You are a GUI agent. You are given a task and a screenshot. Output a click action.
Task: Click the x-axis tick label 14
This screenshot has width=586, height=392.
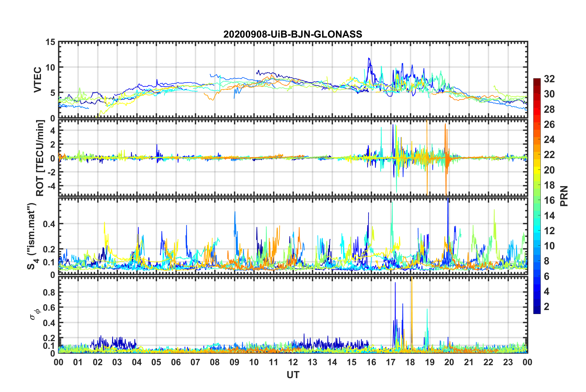pos(332,362)
